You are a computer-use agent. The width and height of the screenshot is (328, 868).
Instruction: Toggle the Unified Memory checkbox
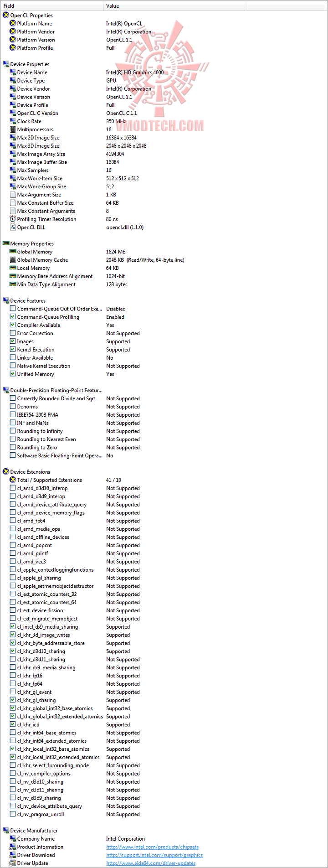pos(13,374)
